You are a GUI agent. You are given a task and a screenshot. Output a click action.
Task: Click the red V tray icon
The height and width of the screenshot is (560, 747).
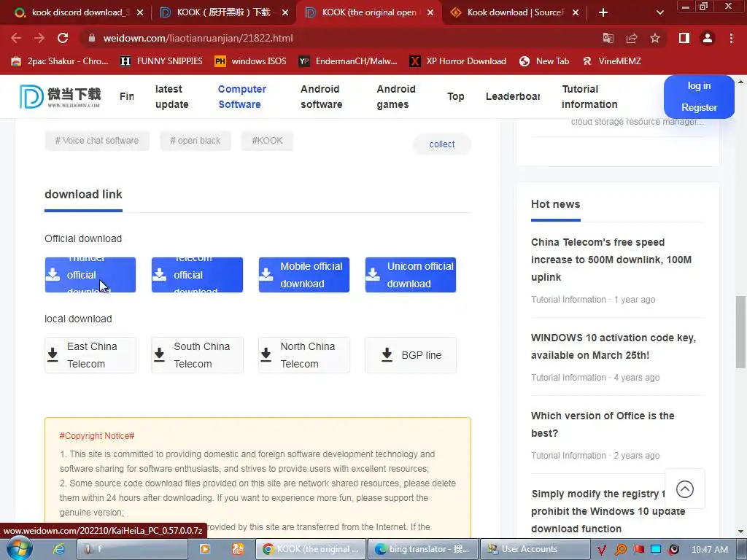(x=602, y=550)
